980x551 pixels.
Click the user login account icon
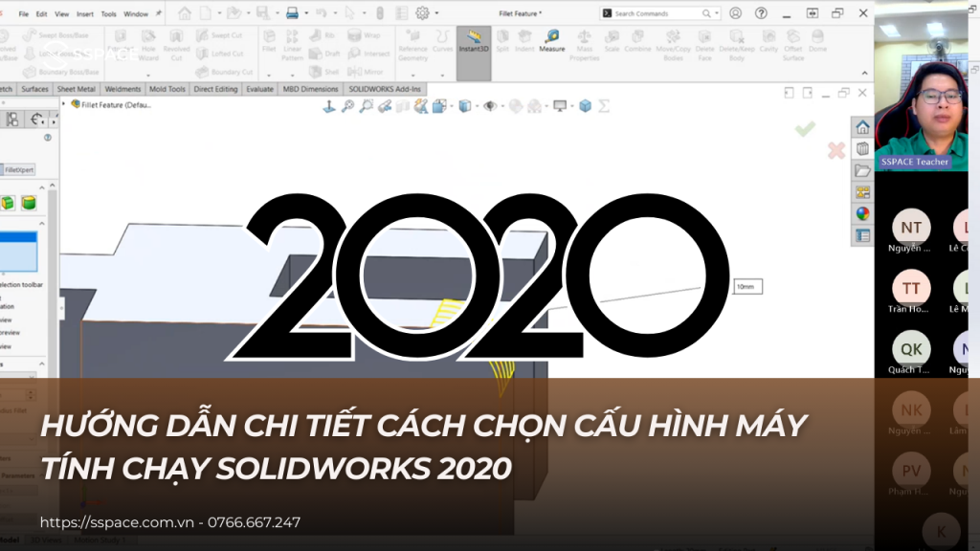736,13
